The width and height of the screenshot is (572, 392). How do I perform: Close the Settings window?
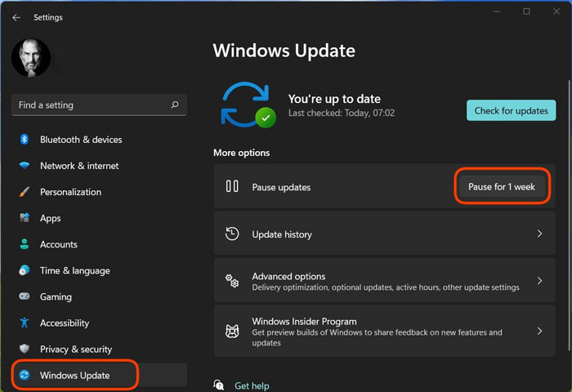tap(556, 11)
